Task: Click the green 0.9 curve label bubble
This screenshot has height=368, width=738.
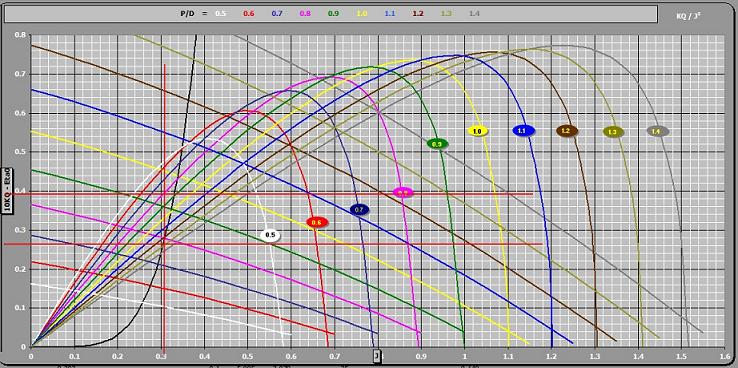Action: [437, 144]
